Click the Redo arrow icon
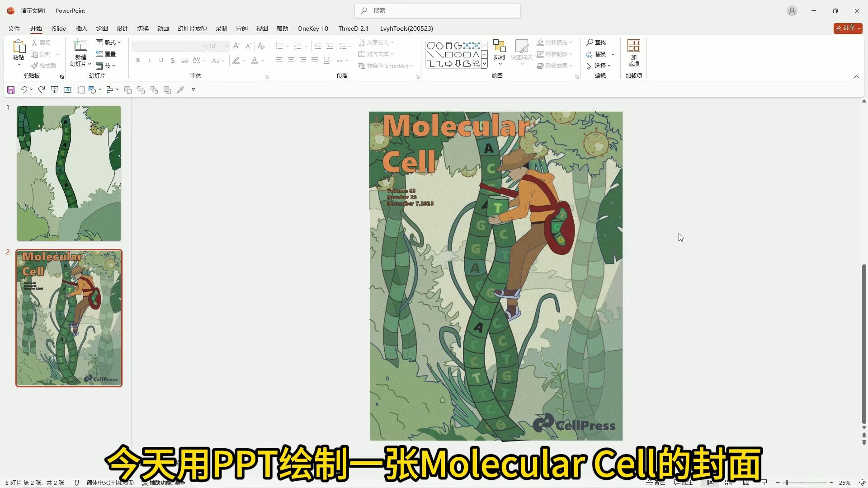The width and height of the screenshot is (868, 488). [x=42, y=90]
